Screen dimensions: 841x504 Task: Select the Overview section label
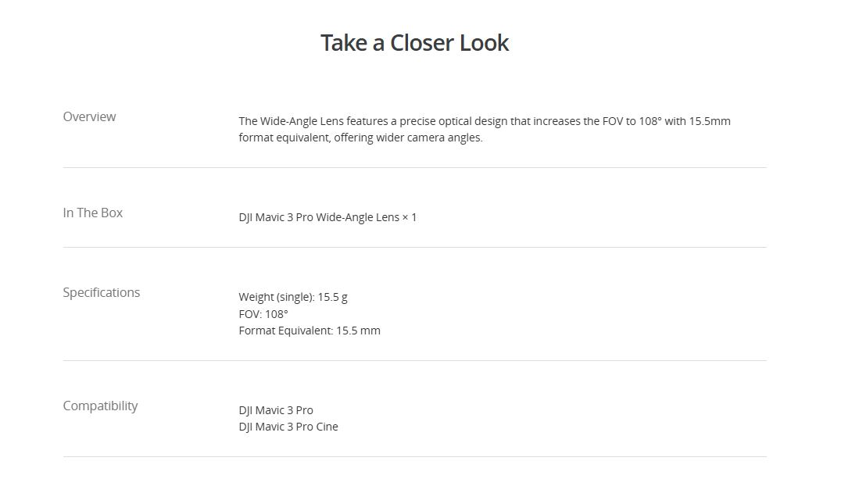(89, 116)
